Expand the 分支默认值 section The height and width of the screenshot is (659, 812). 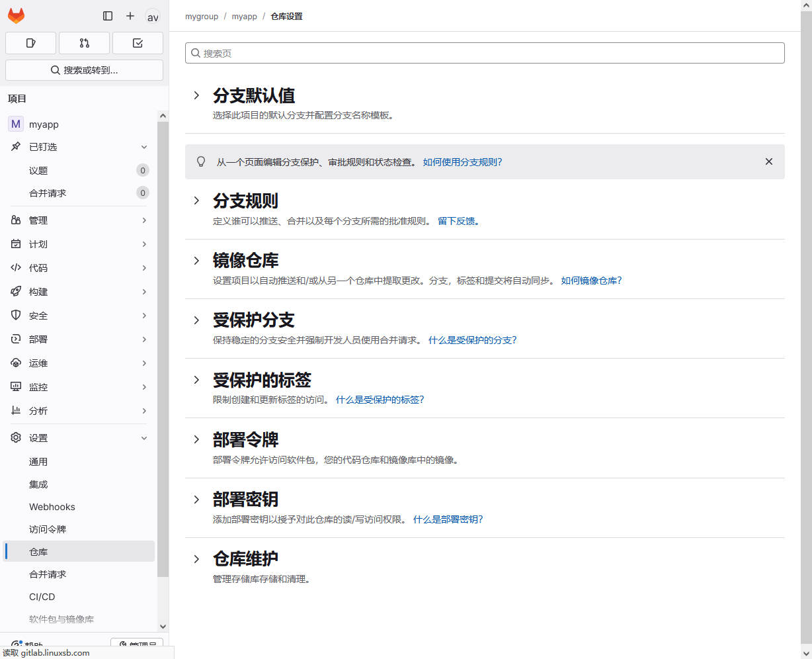(x=196, y=95)
